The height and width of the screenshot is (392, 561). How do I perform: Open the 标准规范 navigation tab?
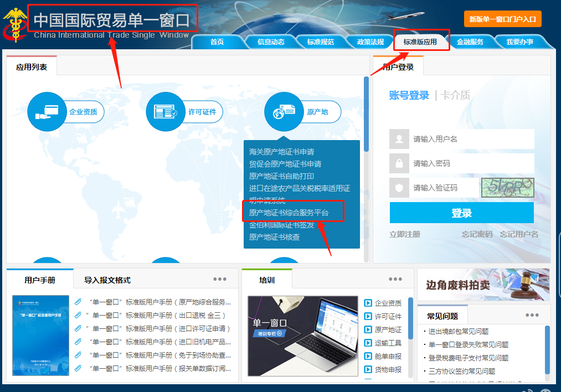coord(321,42)
